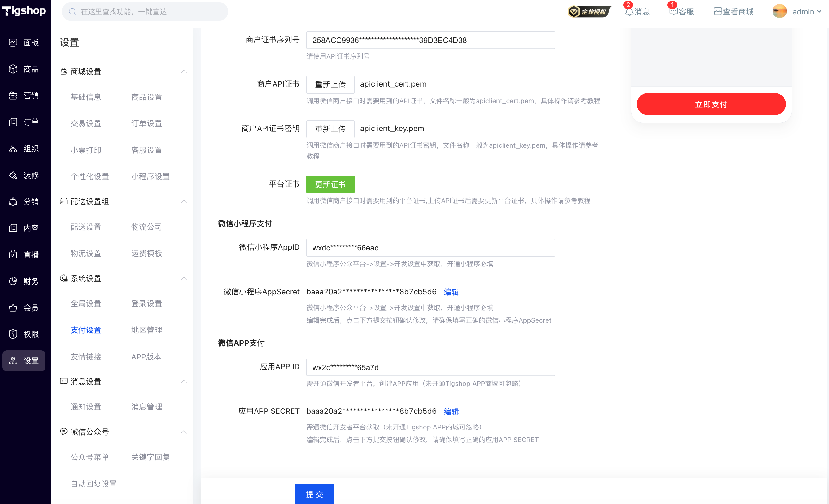829x504 pixels.
Task: Open 公众号菜单 settings page
Action: [89, 457]
